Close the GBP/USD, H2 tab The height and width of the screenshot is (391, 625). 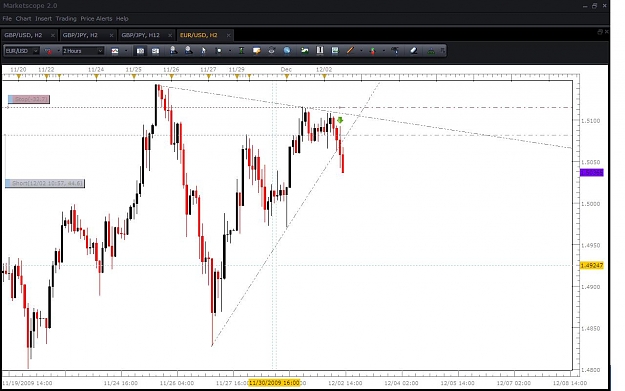(x=53, y=35)
